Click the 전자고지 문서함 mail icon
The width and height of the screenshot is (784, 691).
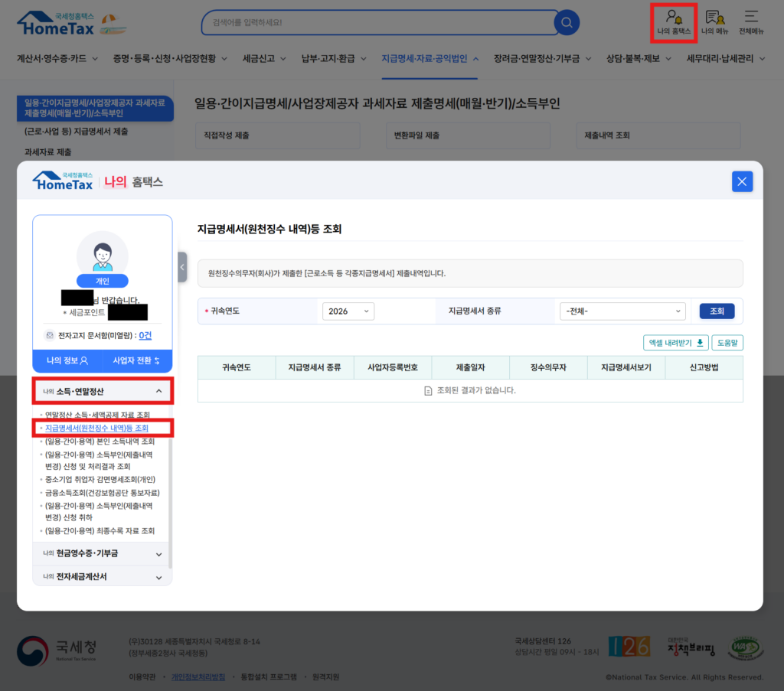pyautogui.click(x=50, y=335)
